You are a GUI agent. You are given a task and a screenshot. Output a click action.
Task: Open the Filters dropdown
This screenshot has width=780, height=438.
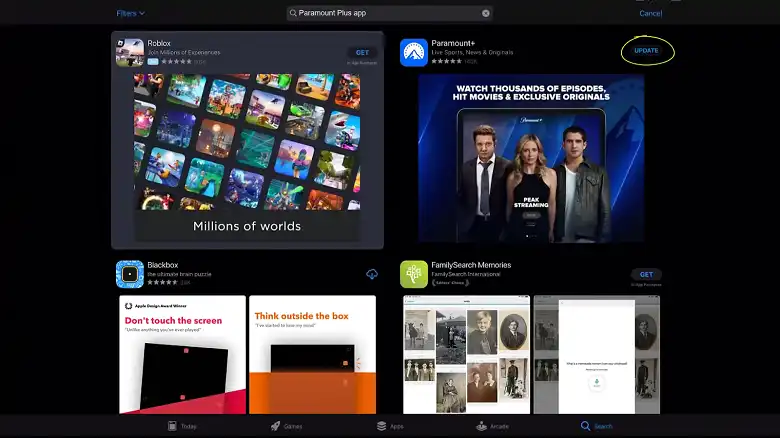[130, 13]
